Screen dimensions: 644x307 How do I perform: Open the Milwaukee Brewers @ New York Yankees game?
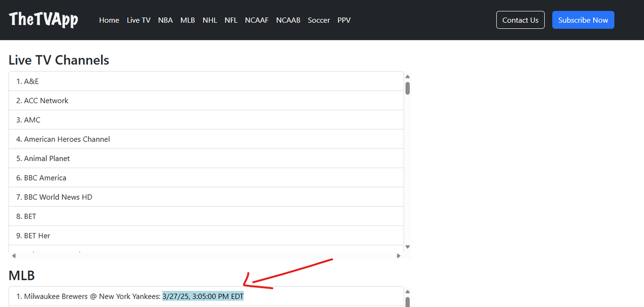pyautogui.click(x=206, y=296)
